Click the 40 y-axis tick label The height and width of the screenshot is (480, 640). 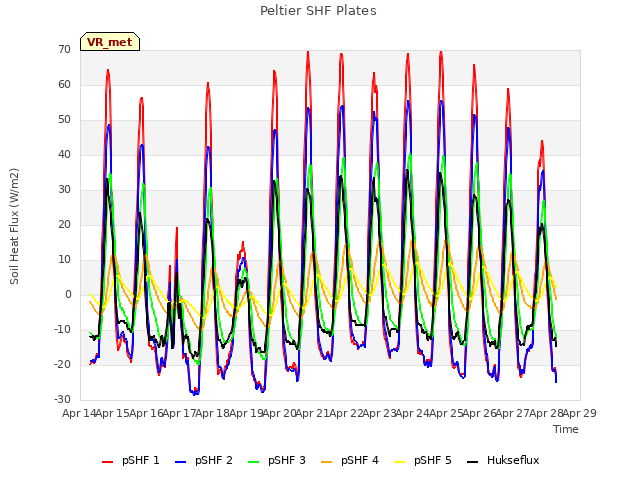pyautogui.click(x=64, y=154)
